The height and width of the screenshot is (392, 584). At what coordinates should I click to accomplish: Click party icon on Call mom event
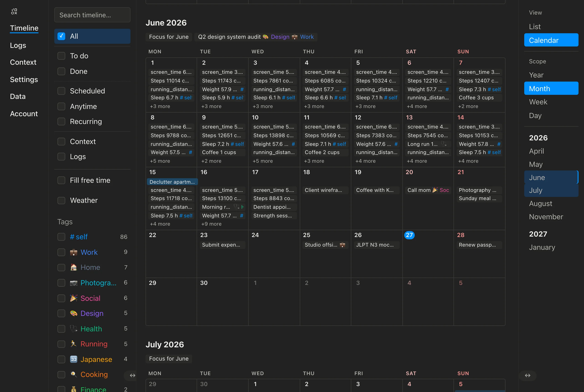[x=435, y=190]
